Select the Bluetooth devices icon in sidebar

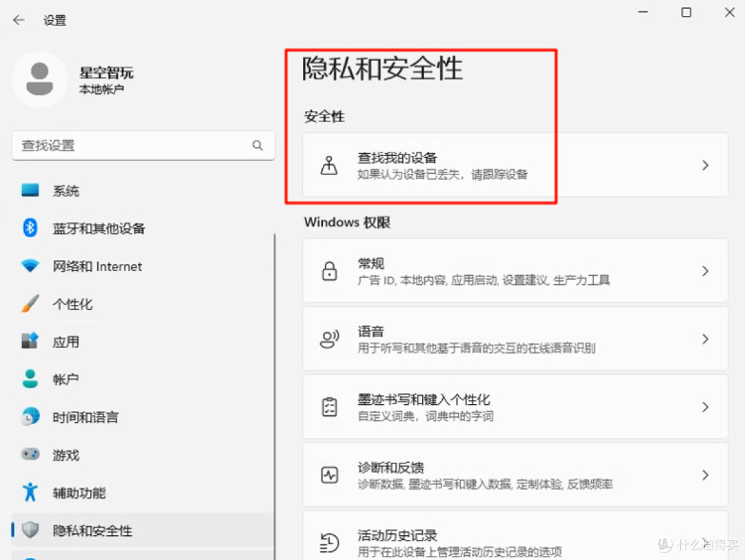[30, 228]
